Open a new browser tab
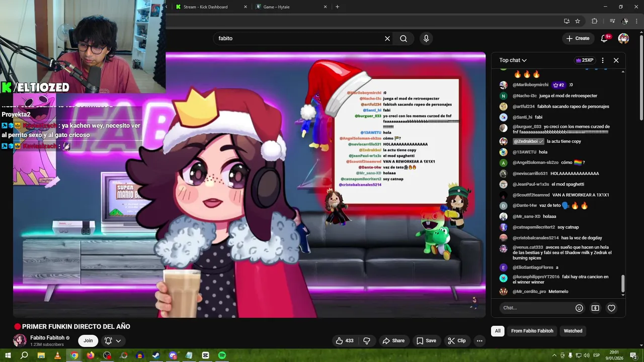This screenshot has height=362, width=644. [337, 7]
